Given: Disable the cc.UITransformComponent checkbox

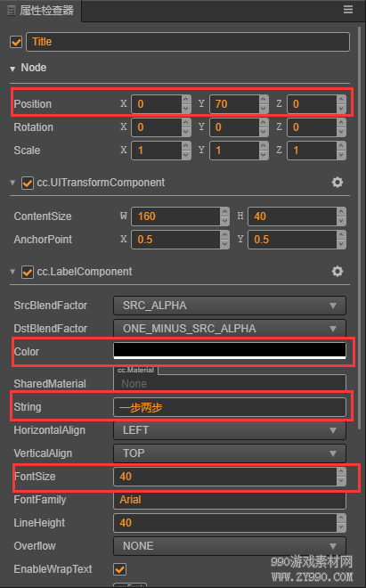Looking at the screenshot, I should pos(28,183).
